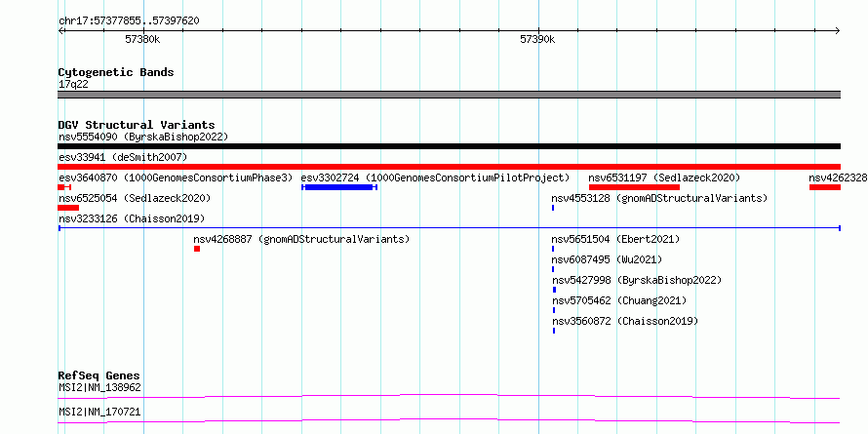The image size is (868, 434).
Task: Click the nsv5554090 (ByrskaBishop2022) label
Action: pyautogui.click(x=143, y=137)
